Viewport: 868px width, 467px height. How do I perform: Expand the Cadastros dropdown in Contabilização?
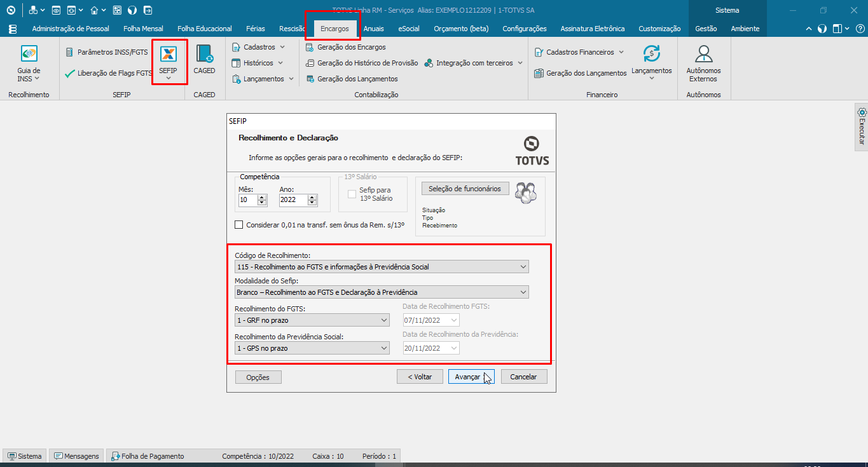coord(282,47)
